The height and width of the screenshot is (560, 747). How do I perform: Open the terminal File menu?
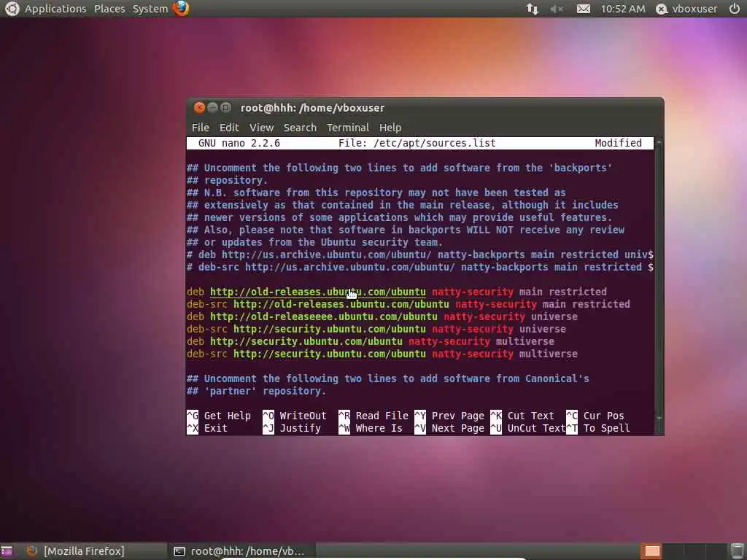(201, 128)
